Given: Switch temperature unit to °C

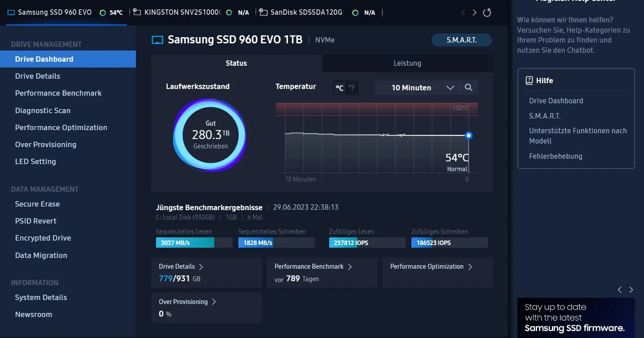Looking at the screenshot, I should tap(340, 88).
